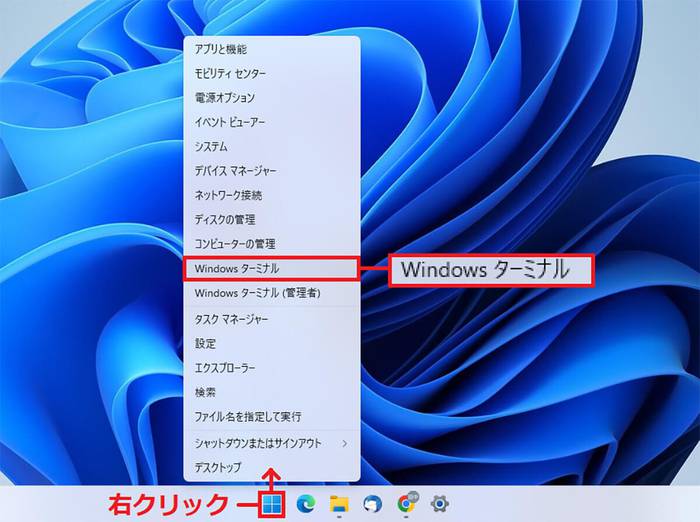
Task: Open Windows ターミナル menu item
Action: coord(272,269)
